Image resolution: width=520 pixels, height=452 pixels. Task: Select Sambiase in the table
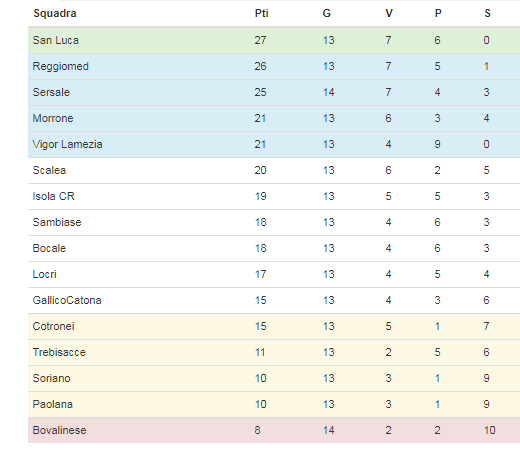[x=57, y=222]
